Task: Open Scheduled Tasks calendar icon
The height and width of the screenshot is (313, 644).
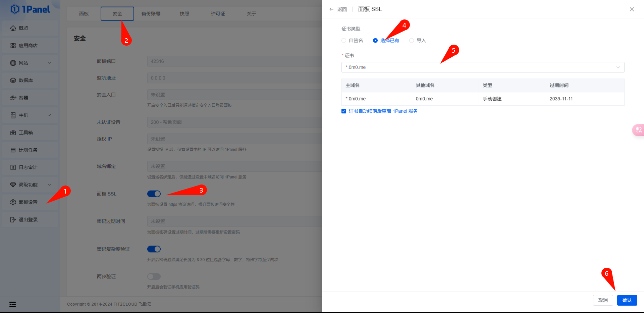Action: (x=13, y=150)
